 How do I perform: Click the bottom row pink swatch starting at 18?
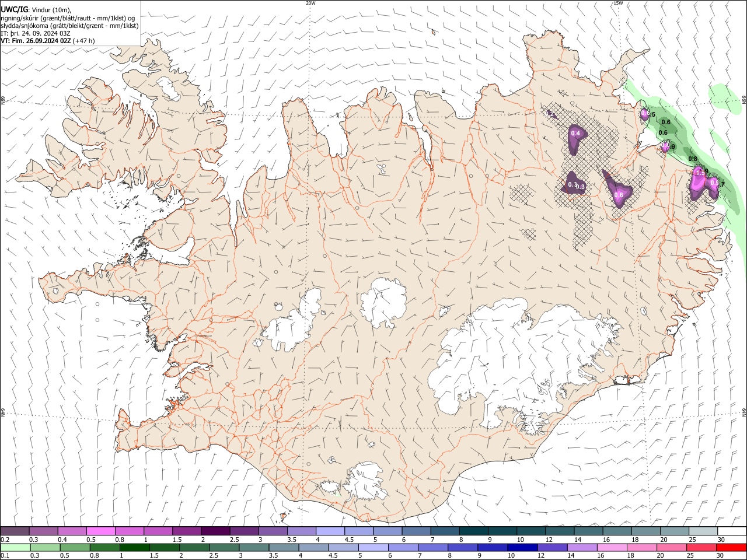[x=643, y=547]
